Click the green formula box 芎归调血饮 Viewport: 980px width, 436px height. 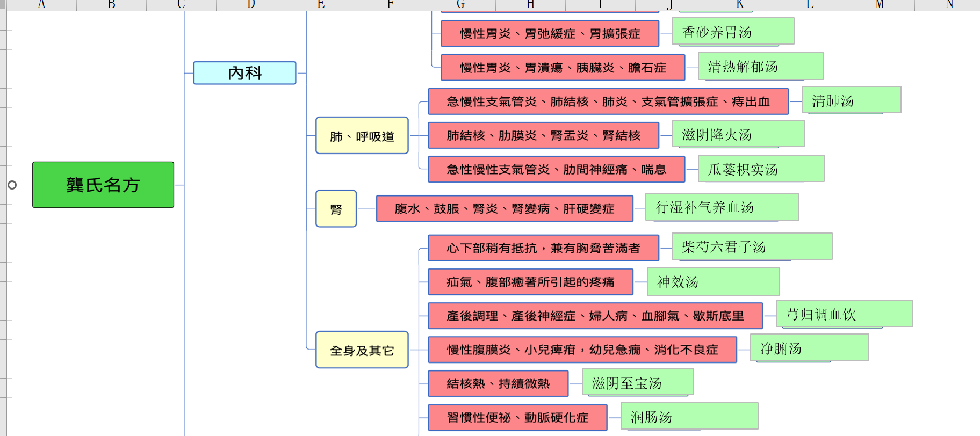tap(844, 314)
